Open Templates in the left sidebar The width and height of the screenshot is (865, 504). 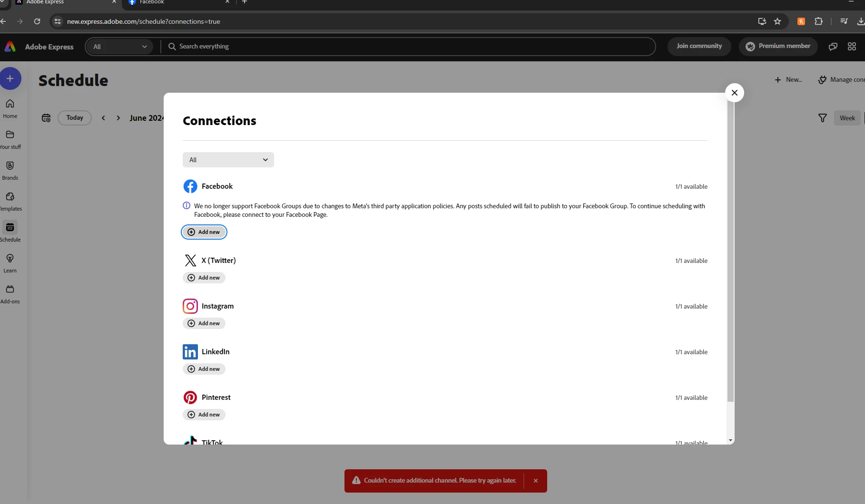pos(10,202)
